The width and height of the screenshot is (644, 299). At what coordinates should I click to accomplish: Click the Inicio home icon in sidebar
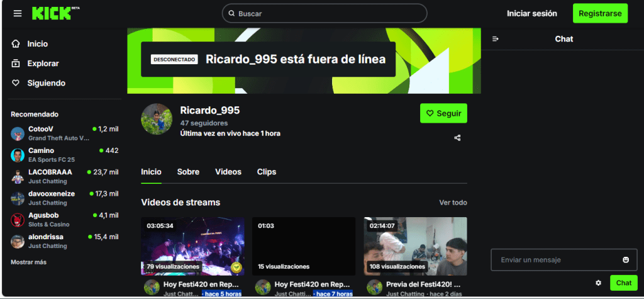tap(16, 43)
